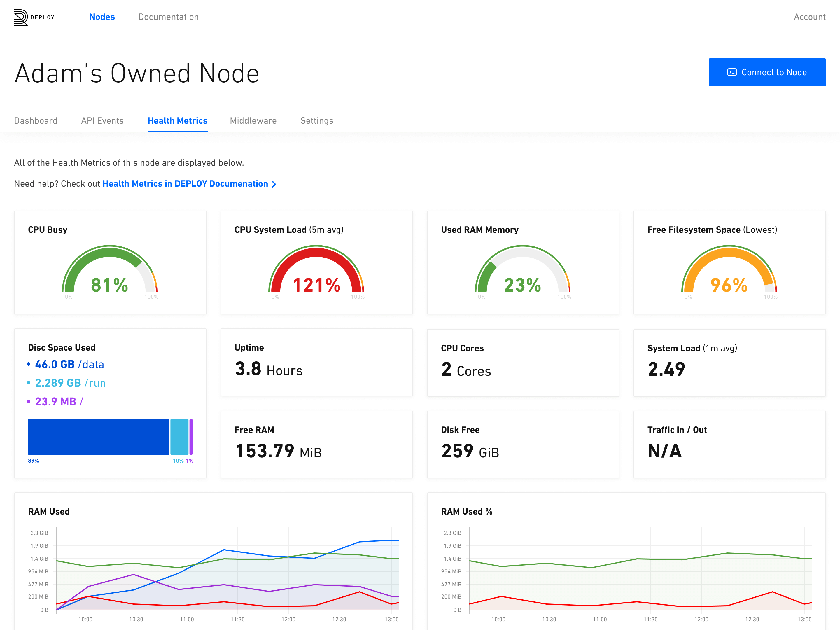This screenshot has width=840, height=630.
Task: Click 10:00 axis label in RAM Used chart
Action: point(85,619)
